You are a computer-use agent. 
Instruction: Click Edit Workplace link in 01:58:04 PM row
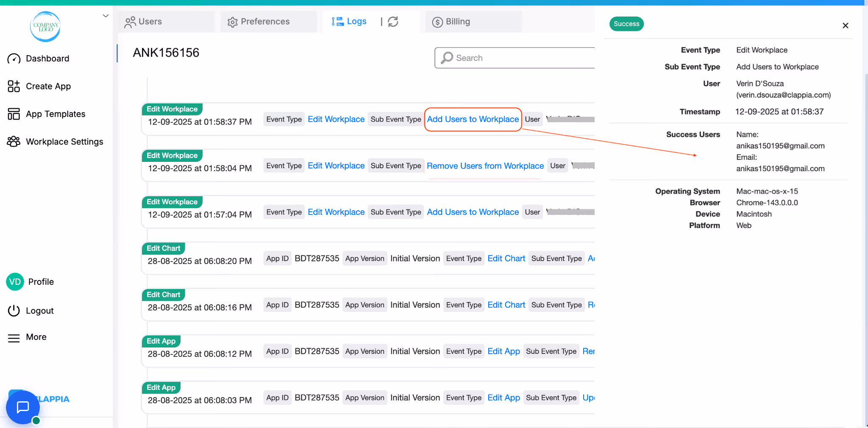336,166
